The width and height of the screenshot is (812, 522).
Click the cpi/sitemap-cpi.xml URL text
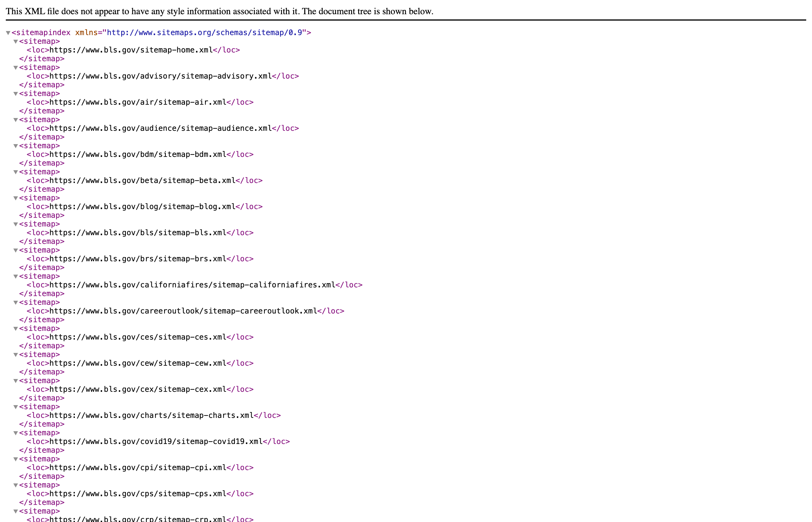tap(138, 468)
